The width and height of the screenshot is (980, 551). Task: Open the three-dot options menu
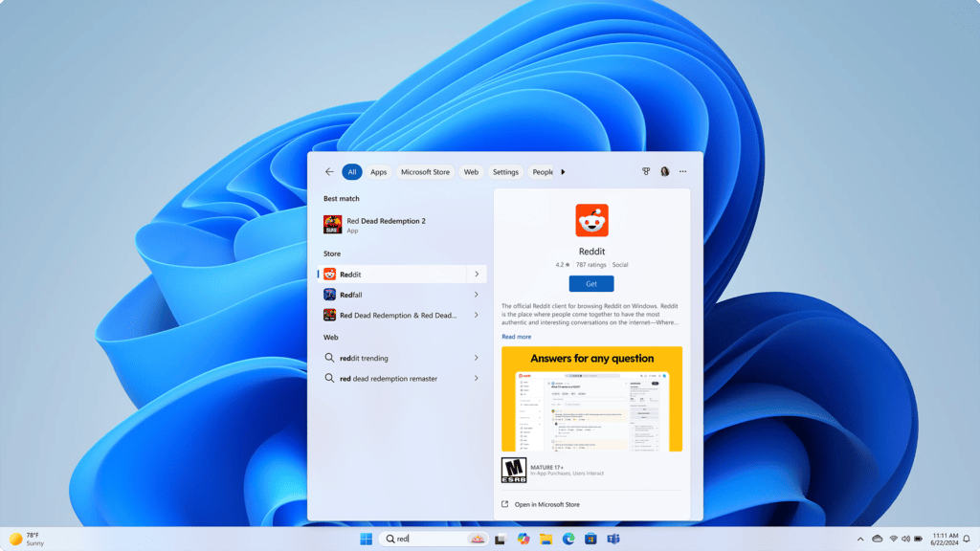(x=682, y=171)
